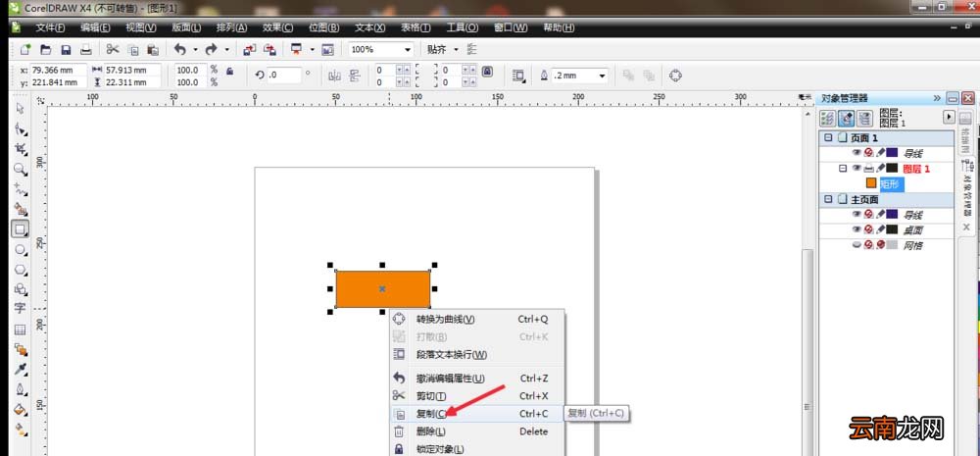The height and width of the screenshot is (456, 980).
Task: Click the Import icon
Action: (249, 49)
